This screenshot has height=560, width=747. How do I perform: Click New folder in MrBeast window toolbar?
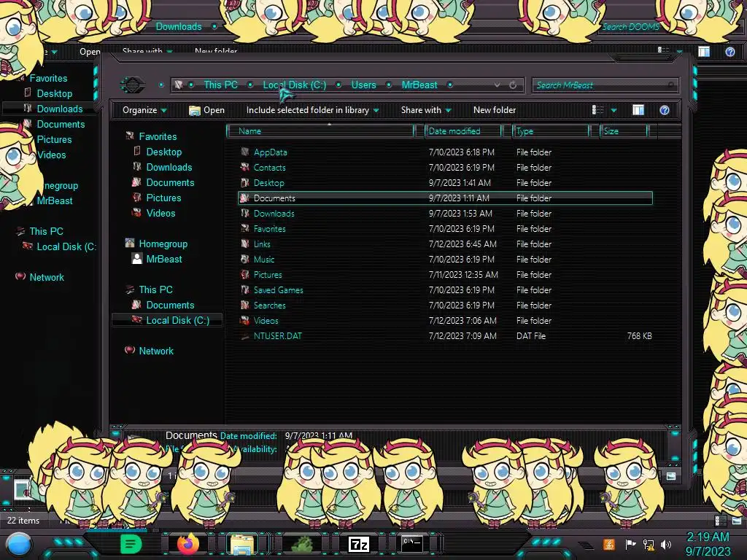click(495, 110)
